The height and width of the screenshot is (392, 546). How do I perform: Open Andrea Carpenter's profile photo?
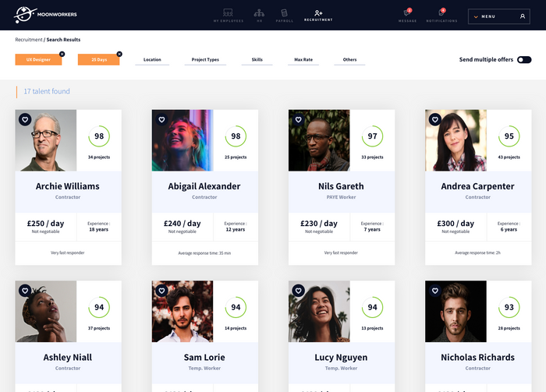point(456,140)
